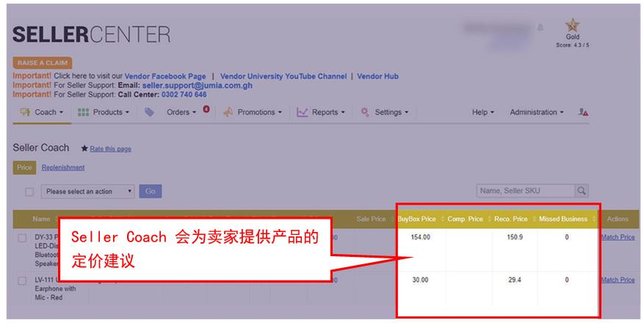Click the Score: 4.3 / 5 text
Viewport: 644px width, 323px height.
(x=573, y=45)
